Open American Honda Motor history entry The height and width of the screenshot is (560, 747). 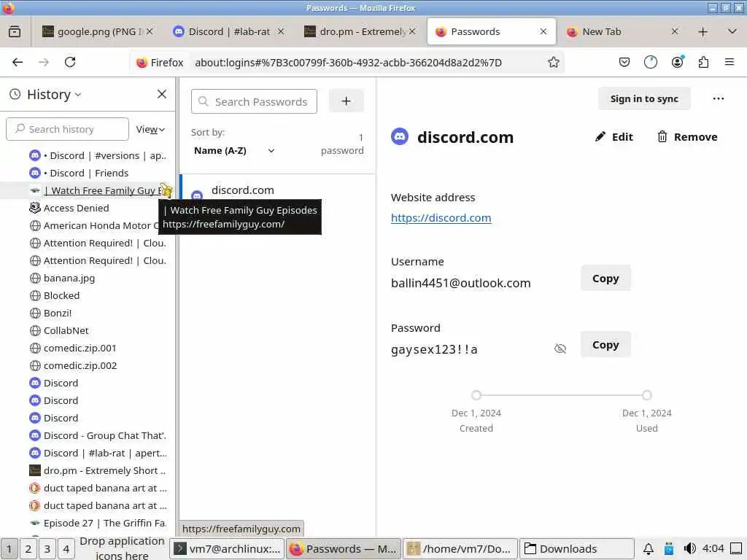point(98,226)
